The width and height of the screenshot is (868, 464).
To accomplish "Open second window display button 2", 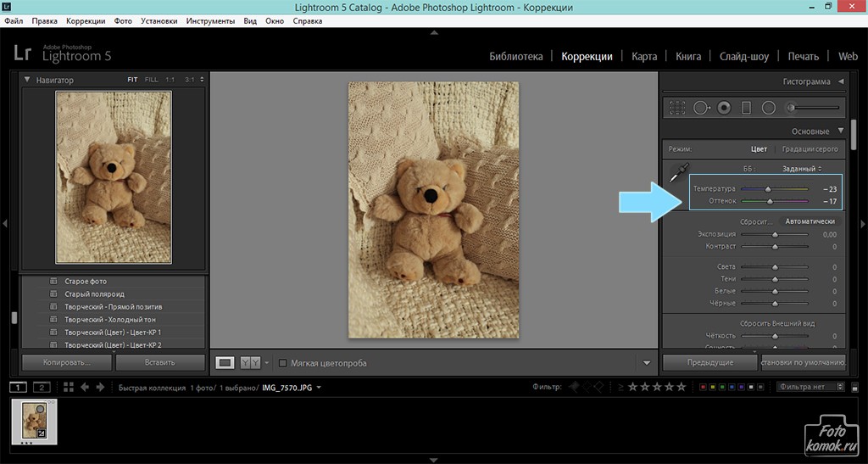I will (x=42, y=387).
